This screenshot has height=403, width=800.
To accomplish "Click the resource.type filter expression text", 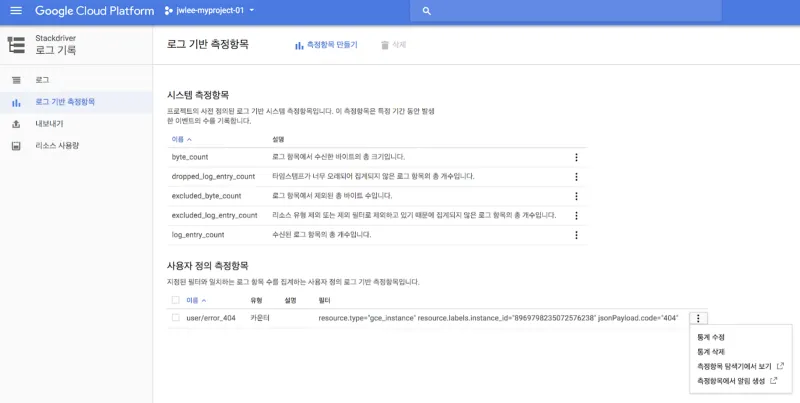I will 498,318.
